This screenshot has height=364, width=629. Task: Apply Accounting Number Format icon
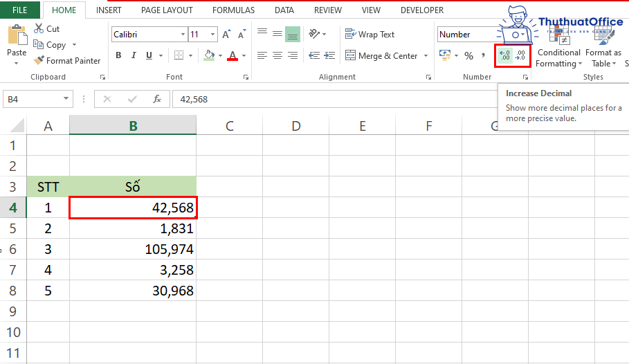[x=445, y=55]
